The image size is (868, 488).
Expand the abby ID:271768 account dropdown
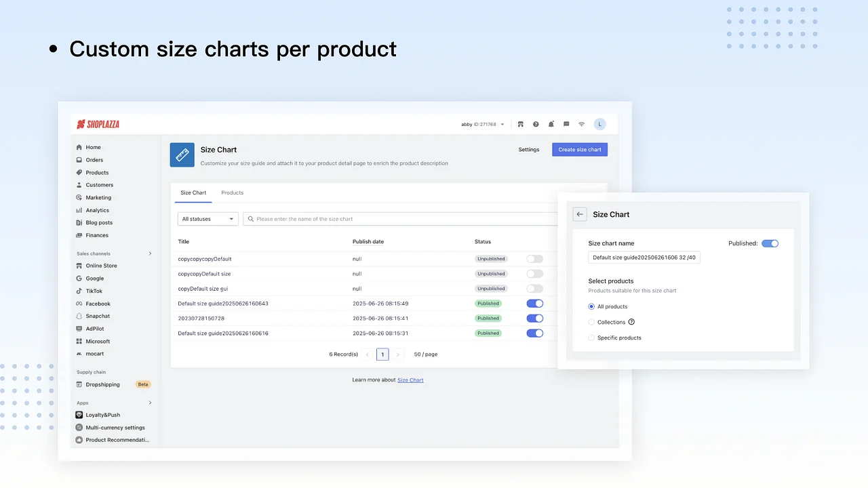point(481,124)
